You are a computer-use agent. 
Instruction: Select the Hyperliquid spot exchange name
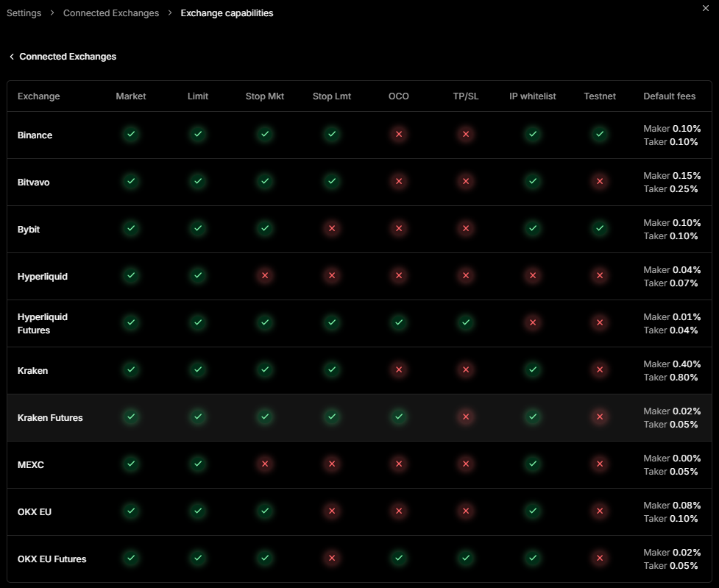(x=43, y=277)
